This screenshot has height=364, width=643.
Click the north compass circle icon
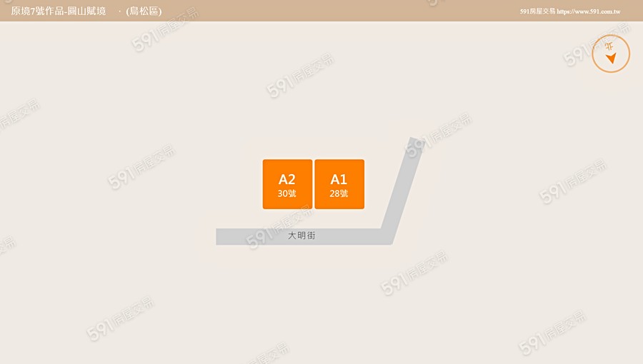point(611,54)
